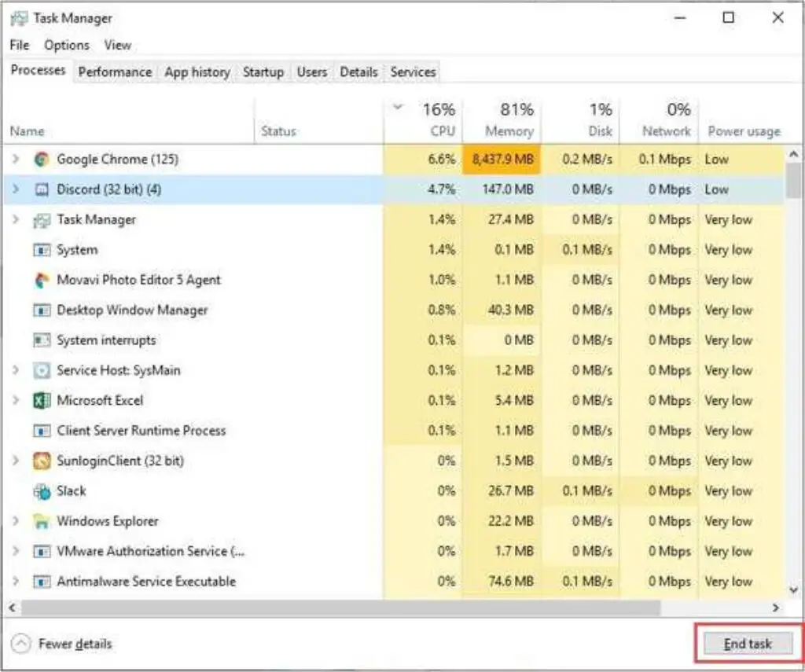Image resolution: width=805 pixels, height=672 pixels.
Task: Click the vertical scrollbar down arrow
Action: [x=794, y=589]
